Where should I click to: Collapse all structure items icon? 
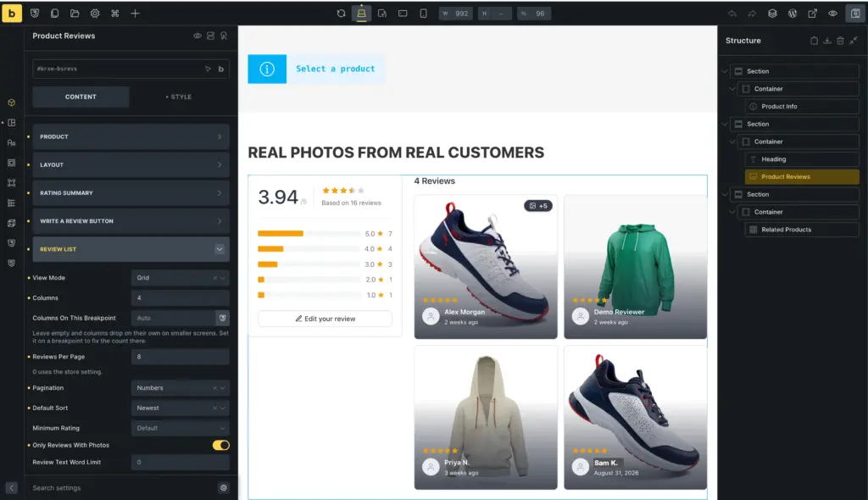(x=854, y=41)
